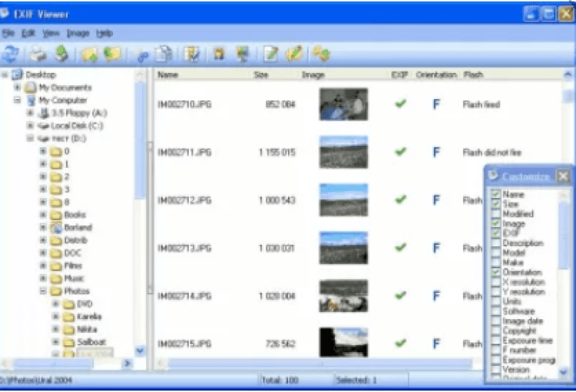576x392 pixels.
Task: Click the Desktop icon in the folder tree
Action: point(17,74)
